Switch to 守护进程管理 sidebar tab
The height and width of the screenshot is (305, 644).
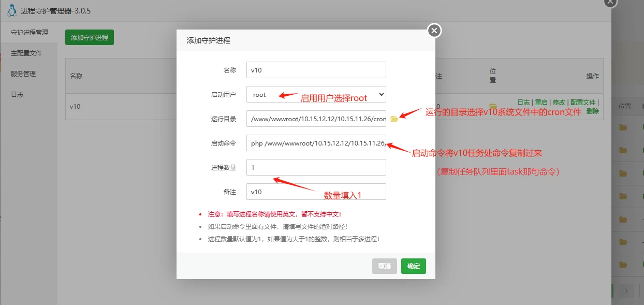pos(30,33)
